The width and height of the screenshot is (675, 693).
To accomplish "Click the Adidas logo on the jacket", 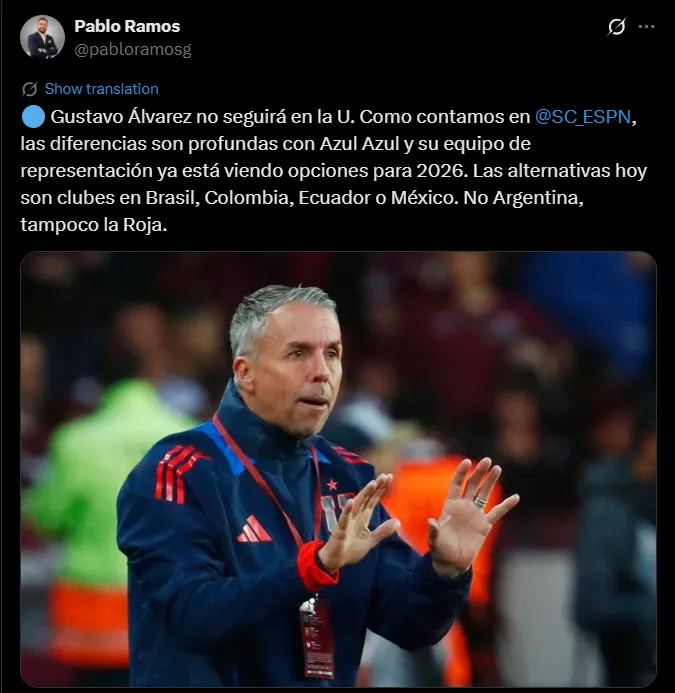I will click(x=254, y=529).
